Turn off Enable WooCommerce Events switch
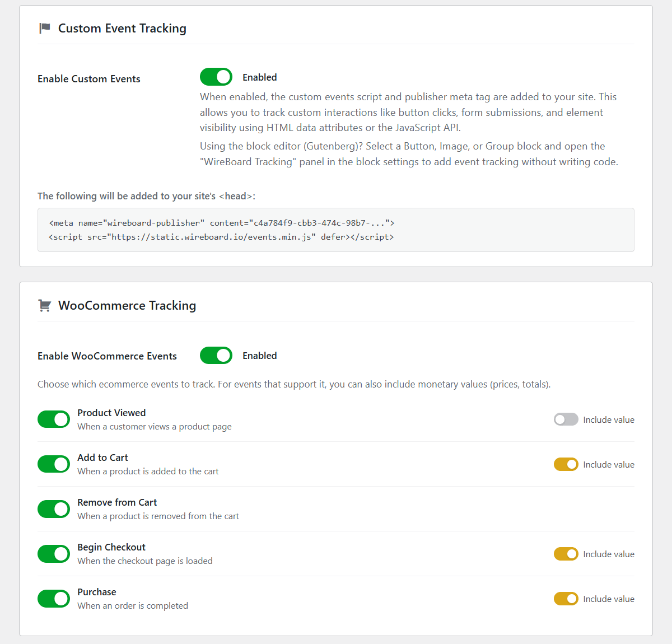 [x=216, y=355]
